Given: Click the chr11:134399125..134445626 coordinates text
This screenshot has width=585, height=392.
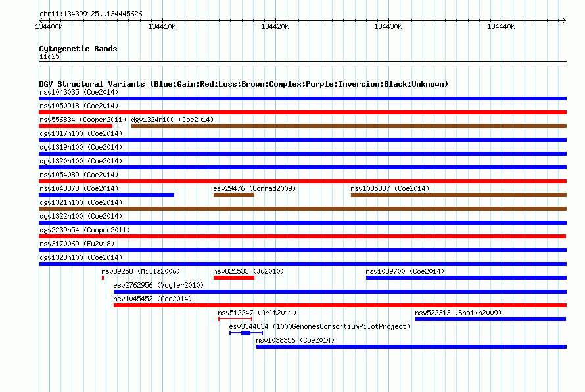Looking at the screenshot, I should (x=91, y=14).
